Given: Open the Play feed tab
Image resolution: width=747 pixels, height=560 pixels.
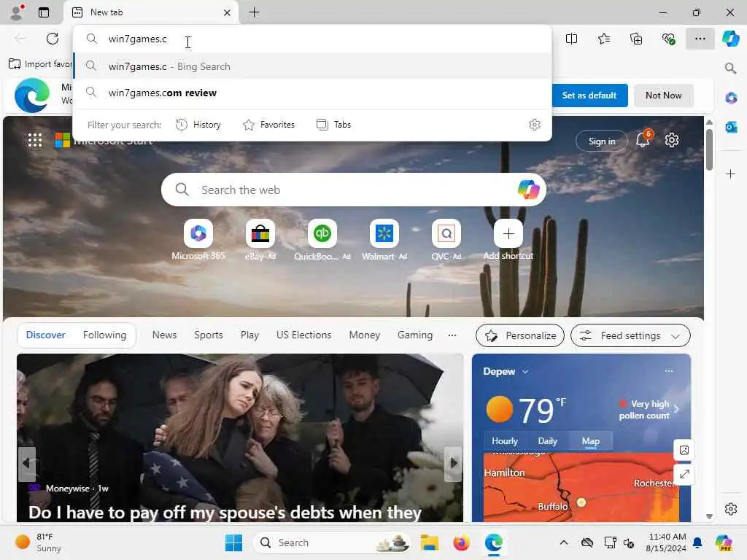Looking at the screenshot, I should pos(249,335).
